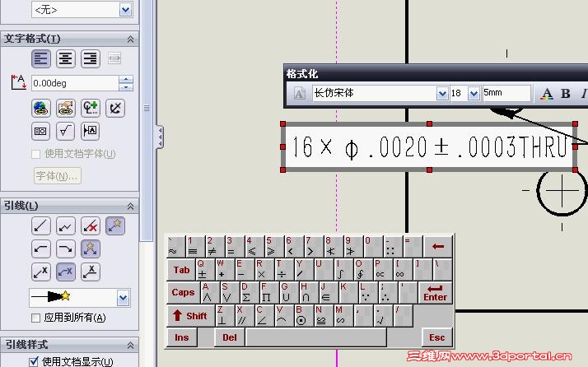Insert a datum feature symbol

[91, 131]
